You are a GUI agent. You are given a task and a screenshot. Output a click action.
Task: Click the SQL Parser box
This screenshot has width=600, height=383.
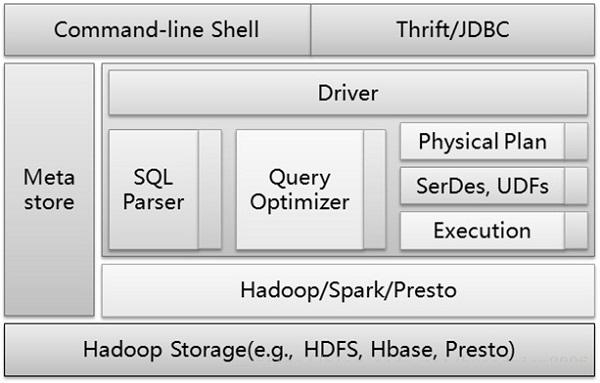tap(153, 189)
